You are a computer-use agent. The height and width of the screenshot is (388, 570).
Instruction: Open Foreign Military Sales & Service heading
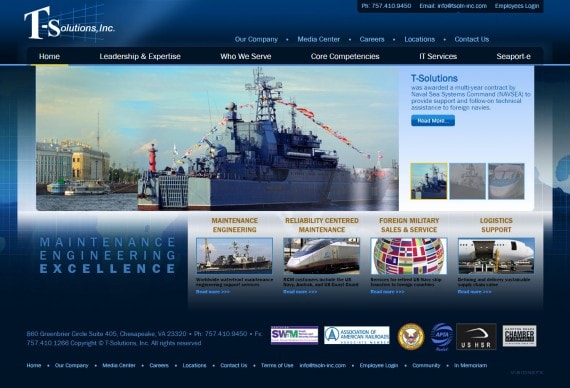(x=409, y=225)
